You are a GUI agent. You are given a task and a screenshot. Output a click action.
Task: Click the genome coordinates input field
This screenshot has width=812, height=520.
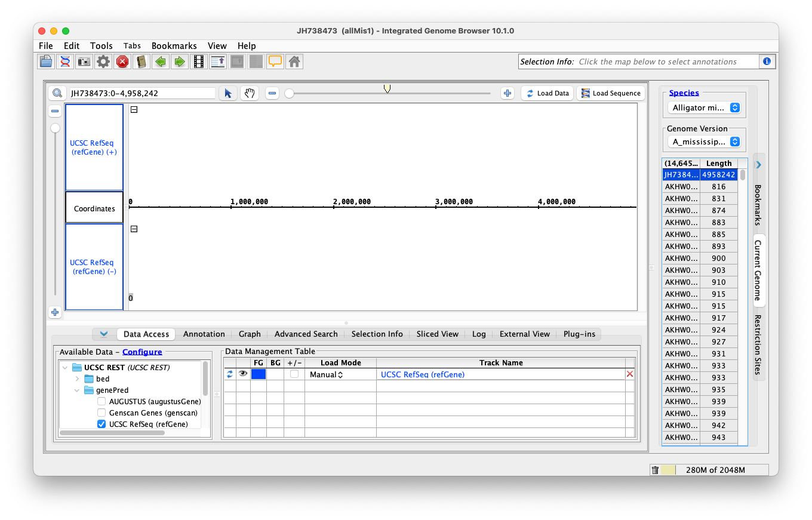tap(142, 93)
